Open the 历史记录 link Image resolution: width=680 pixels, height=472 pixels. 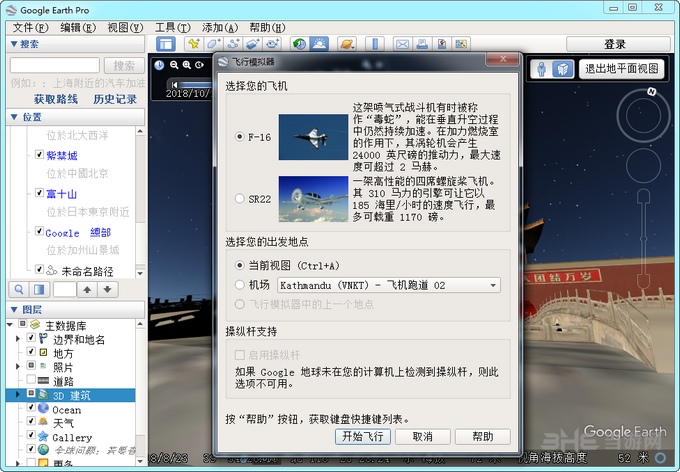pyautogui.click(x=115, y=99)
